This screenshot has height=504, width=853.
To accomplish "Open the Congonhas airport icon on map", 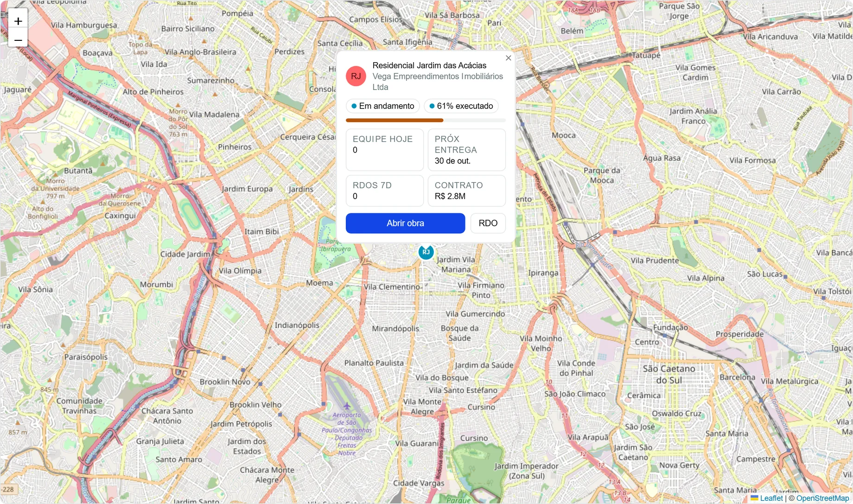I will pyautogui.click(x=346, y=407).
